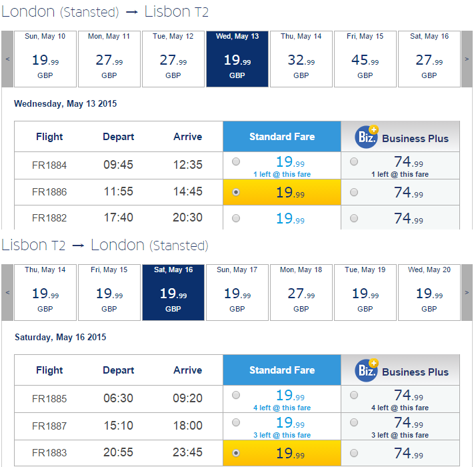Select standard fare for flight FR1882
Viewport: 476px width, 467px height.
point(236,218)
